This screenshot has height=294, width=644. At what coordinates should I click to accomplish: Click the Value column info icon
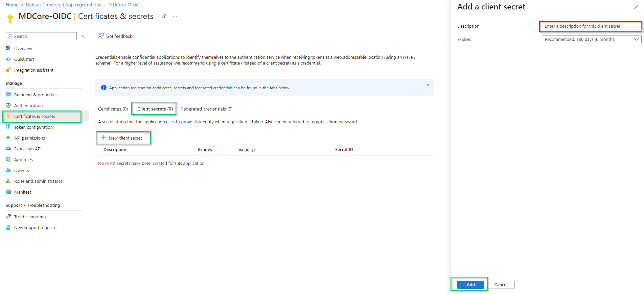pyautogui.click(x=253, y=150)
